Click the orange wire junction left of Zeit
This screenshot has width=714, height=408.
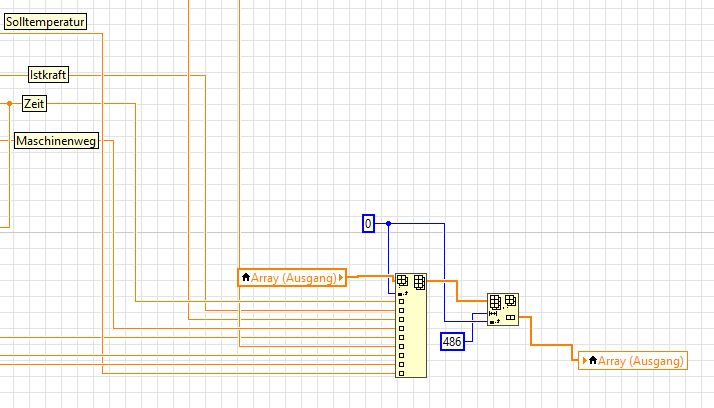point(10,103)
